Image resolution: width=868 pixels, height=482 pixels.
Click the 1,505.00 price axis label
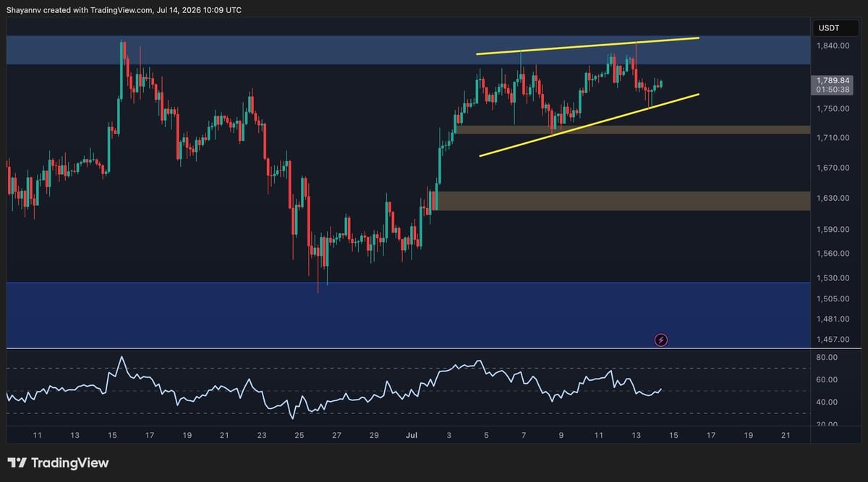(x=833, y=298)
